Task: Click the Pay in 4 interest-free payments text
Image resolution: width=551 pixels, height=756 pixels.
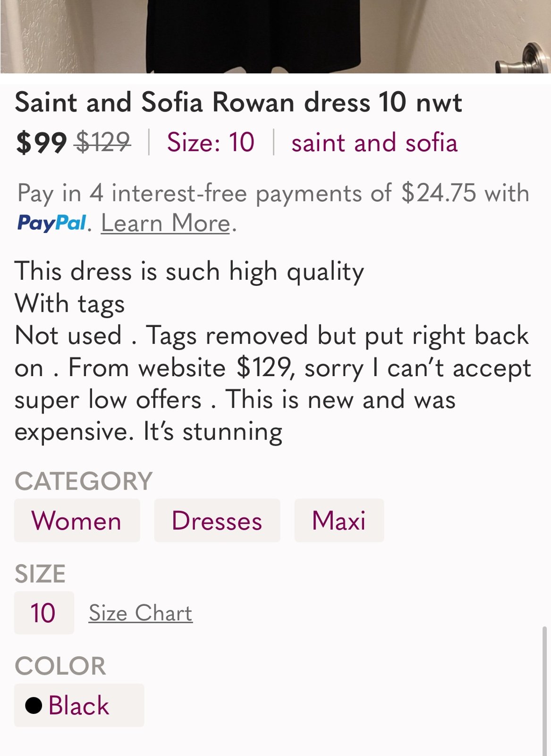Action: [273, 193]
